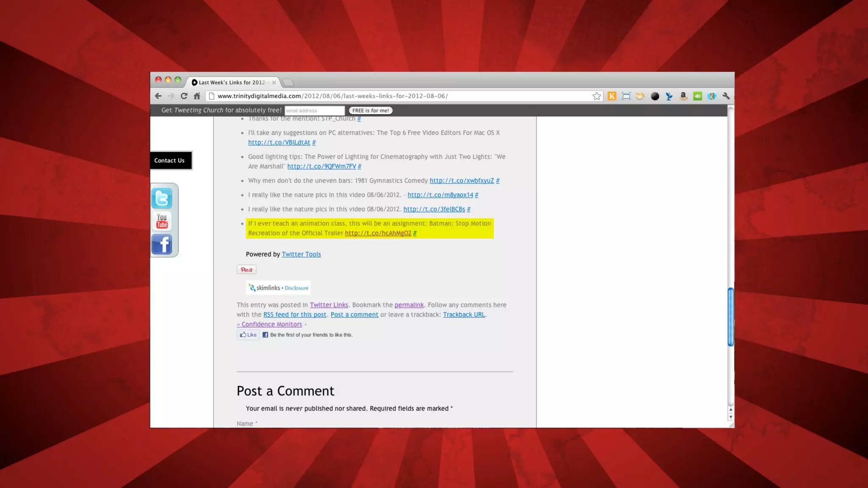Screen dimensions: 868x488
Task: Open the pufferfish extension icon
Action: tap(640, 96)
